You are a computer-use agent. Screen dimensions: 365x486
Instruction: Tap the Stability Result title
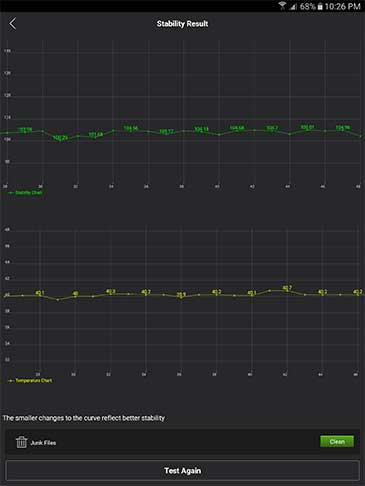pos(182,24)
